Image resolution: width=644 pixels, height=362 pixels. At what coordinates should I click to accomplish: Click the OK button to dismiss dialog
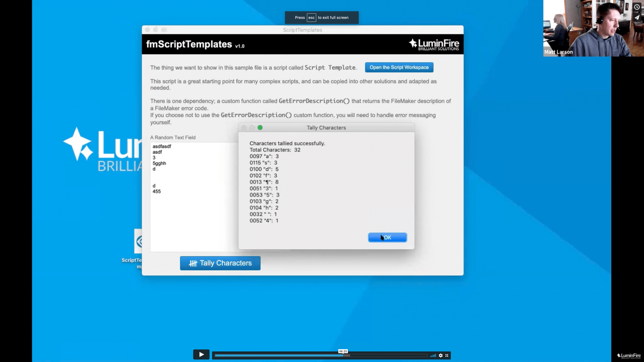[387, 237]
